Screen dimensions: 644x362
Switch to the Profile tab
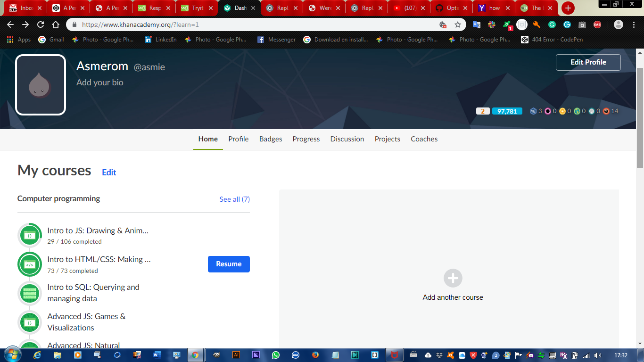tap(239, 139)
